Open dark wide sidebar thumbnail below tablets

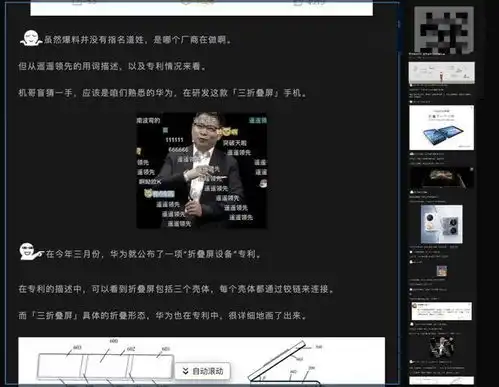pos(442,178)
